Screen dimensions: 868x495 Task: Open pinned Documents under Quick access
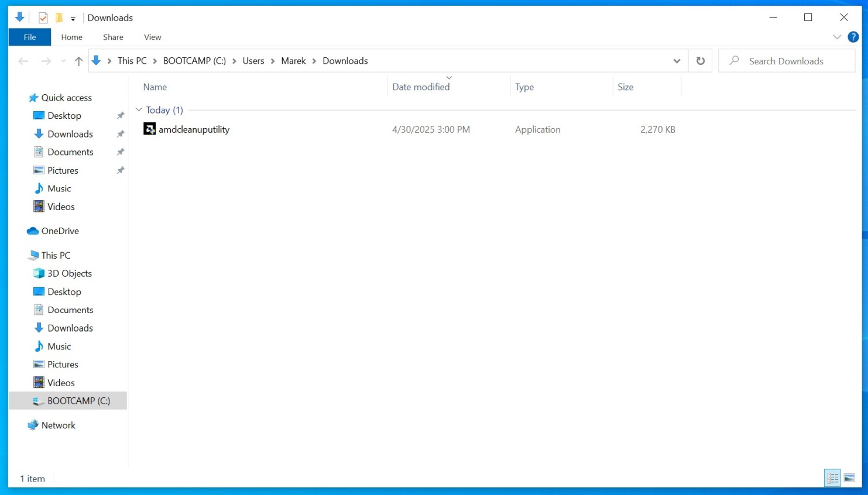70,152
